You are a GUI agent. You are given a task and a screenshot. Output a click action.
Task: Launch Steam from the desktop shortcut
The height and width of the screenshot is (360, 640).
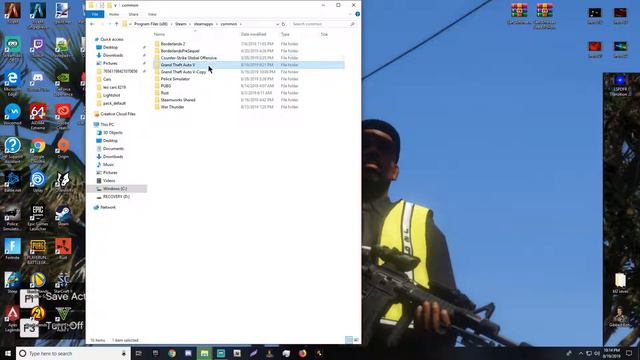pyautogui.click(x=63, y=216)
